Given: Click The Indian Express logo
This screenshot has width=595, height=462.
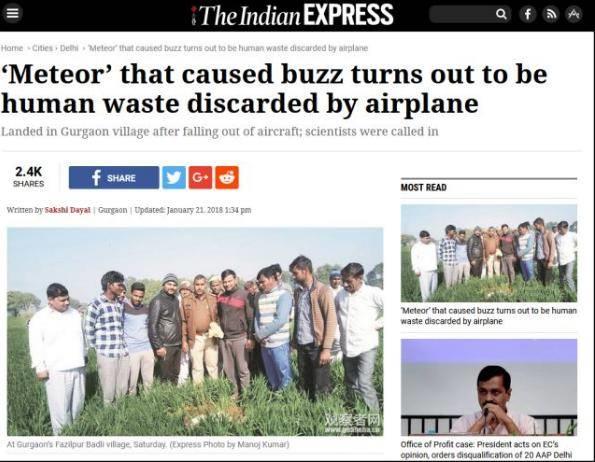Looking at the screenshot, I should point(292,15).
